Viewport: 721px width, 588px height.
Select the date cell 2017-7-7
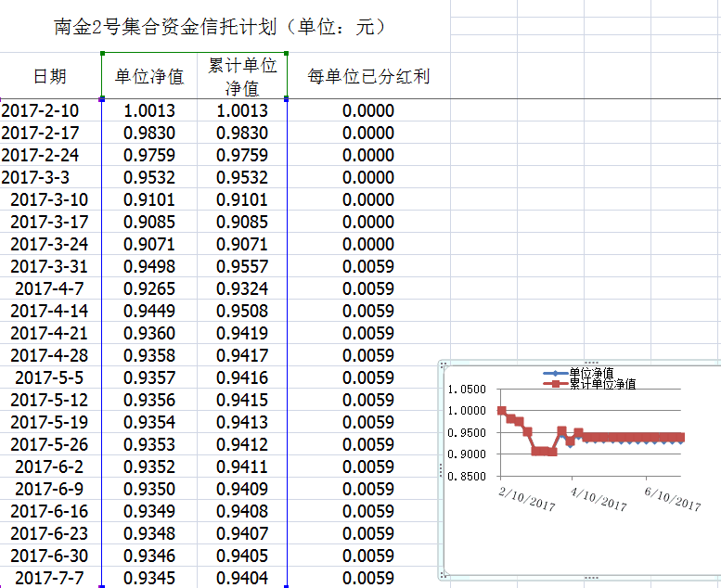point(49,579)
